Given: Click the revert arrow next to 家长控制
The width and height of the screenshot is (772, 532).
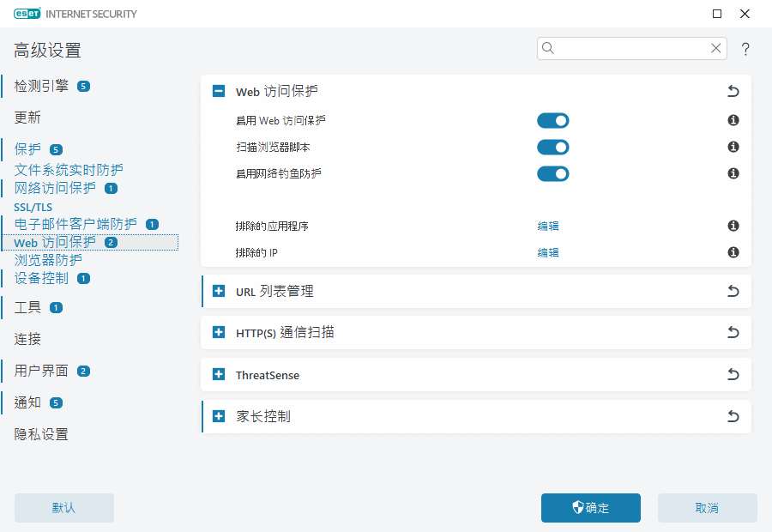Looking at the screenshot, I should pos(733,416).
